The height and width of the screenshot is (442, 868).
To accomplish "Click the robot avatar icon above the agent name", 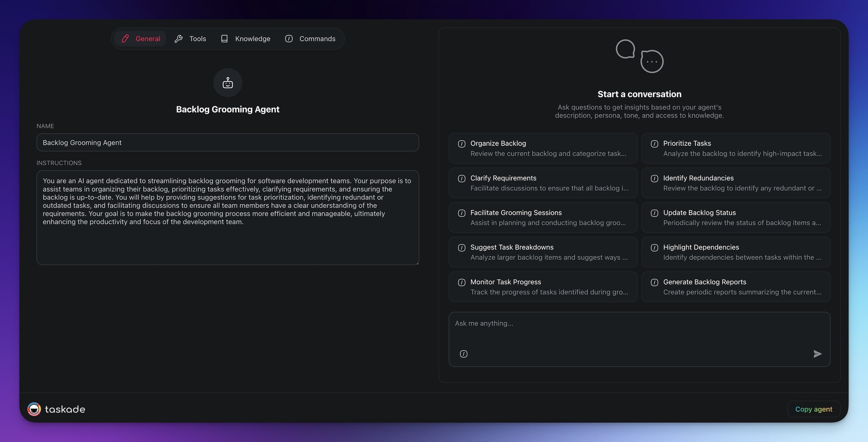I will click(x=228, y=83).
